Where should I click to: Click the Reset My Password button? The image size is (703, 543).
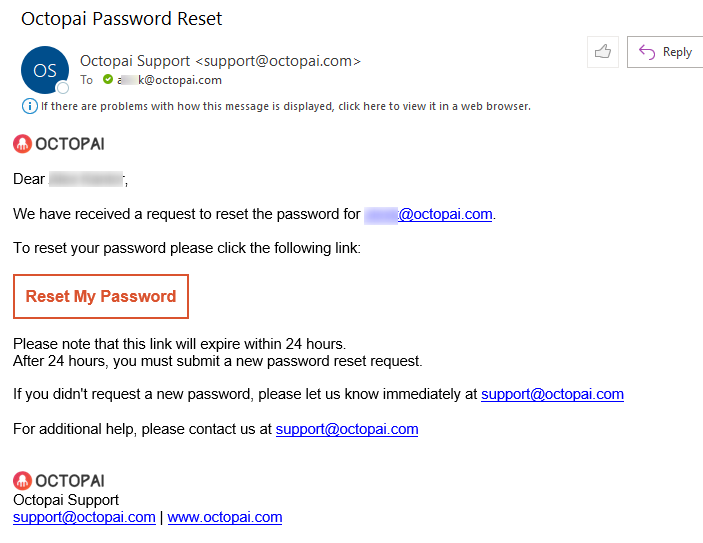(101, 296)
